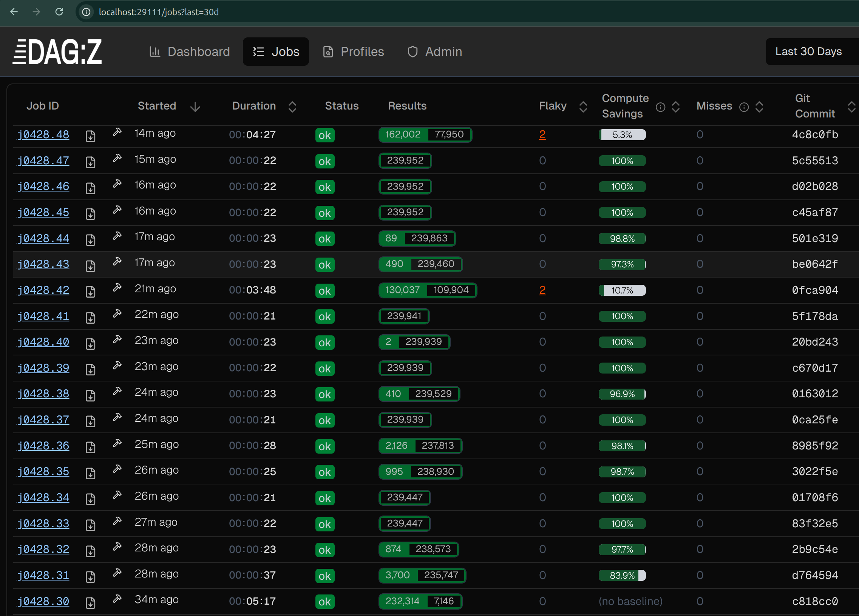This screenshot has height=616, width=859.
Task: Click the Compute Savings info icon
Action: click(660, 107)
